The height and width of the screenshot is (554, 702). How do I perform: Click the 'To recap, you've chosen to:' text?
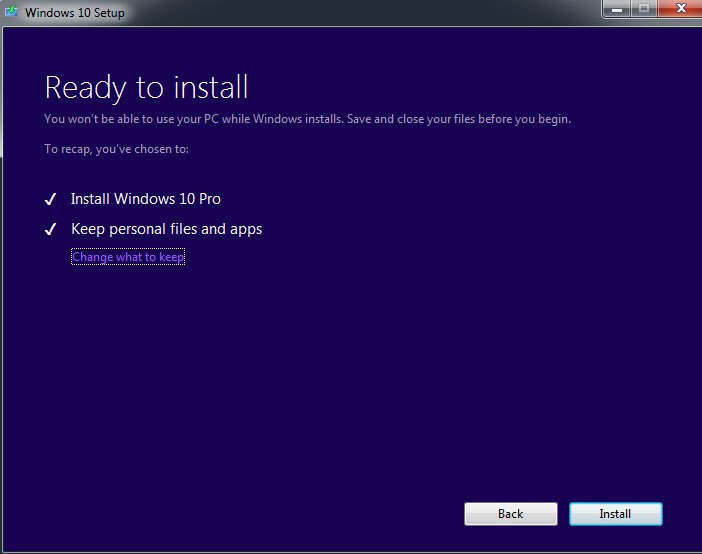click(116, 149)
